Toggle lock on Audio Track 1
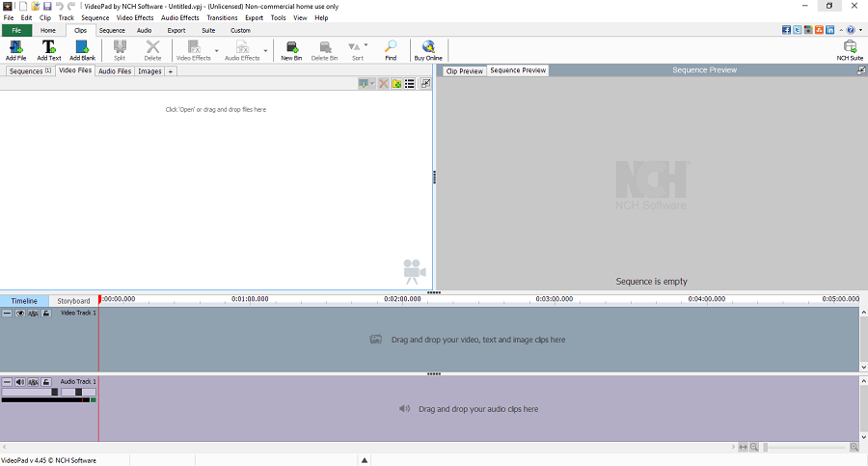 tap(46, 382)
